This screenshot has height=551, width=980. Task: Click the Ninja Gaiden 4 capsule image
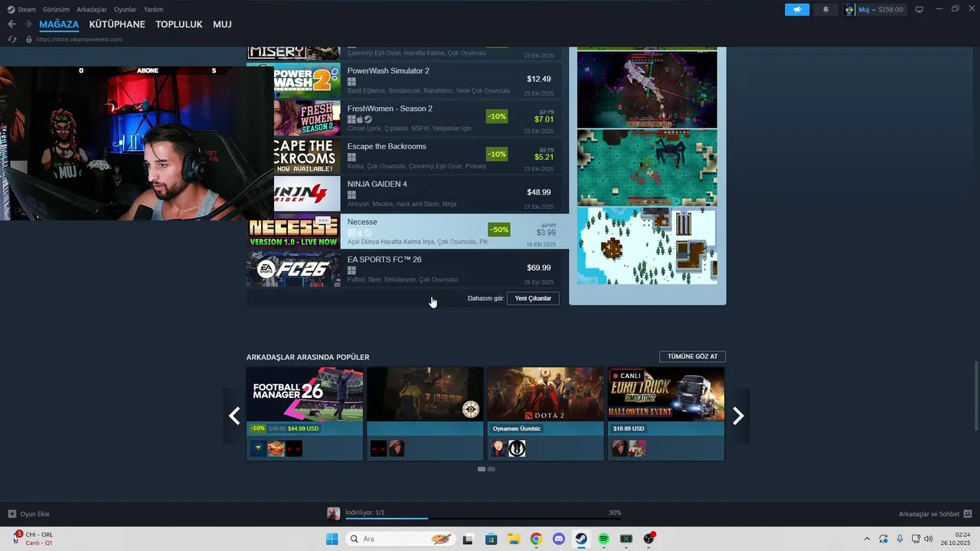[307, 193]
